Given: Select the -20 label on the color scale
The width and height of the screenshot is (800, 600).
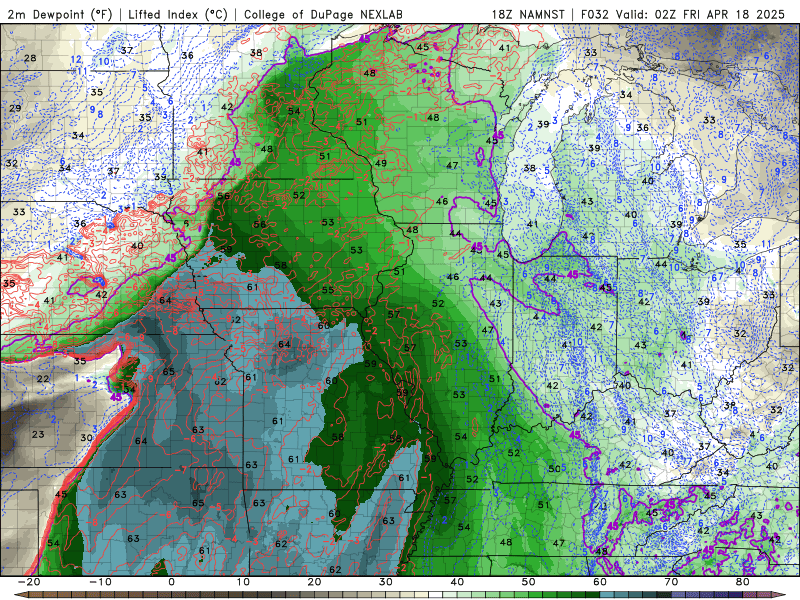Looking at the screenshot, I should pos(28,582).
